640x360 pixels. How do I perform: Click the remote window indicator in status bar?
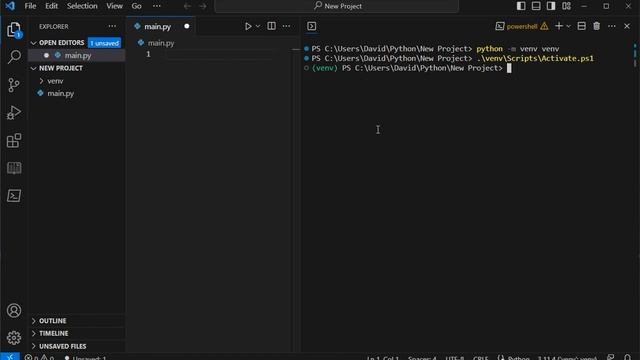pos(10,357)
